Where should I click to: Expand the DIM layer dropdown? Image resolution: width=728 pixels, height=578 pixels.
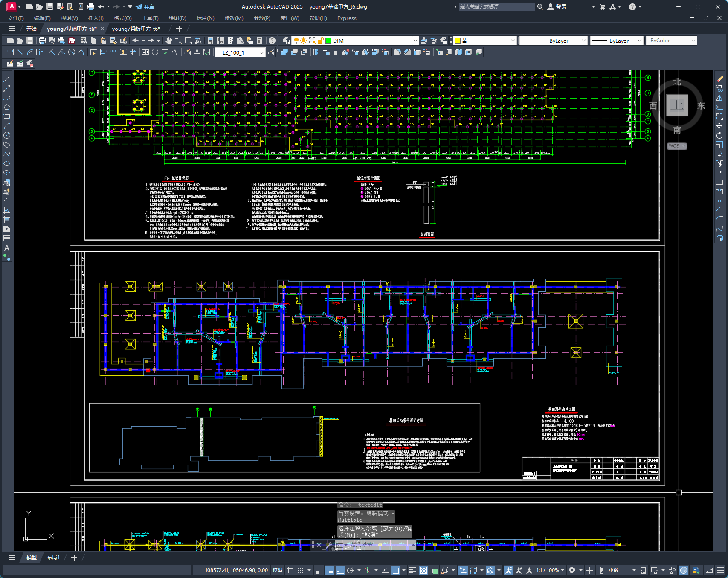pos(415,41)
